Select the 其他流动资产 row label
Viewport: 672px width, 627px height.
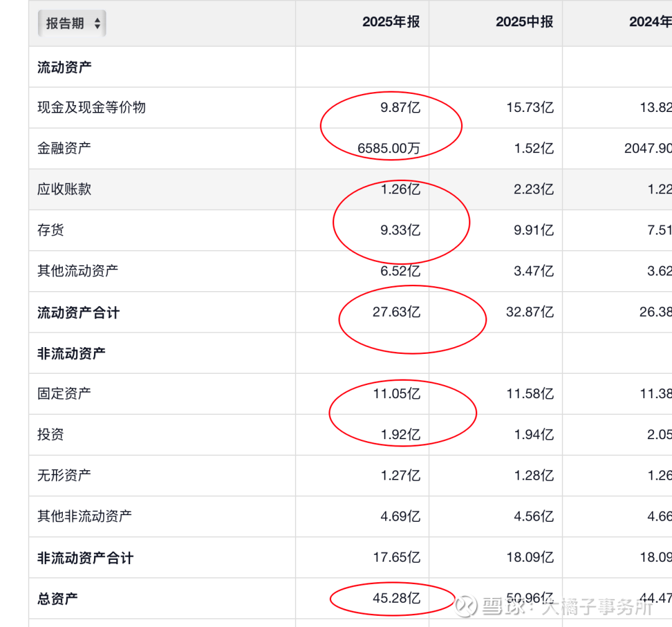pos(78,271)
